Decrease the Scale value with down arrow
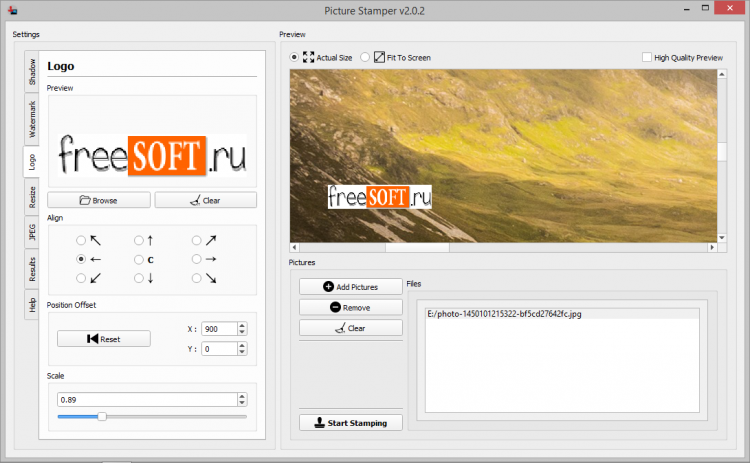 point(242,403)
